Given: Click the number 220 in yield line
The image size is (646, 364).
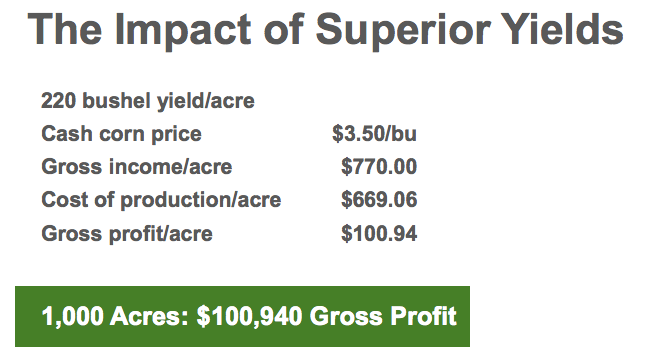Looking at the screenshot, I should [59, 100].
